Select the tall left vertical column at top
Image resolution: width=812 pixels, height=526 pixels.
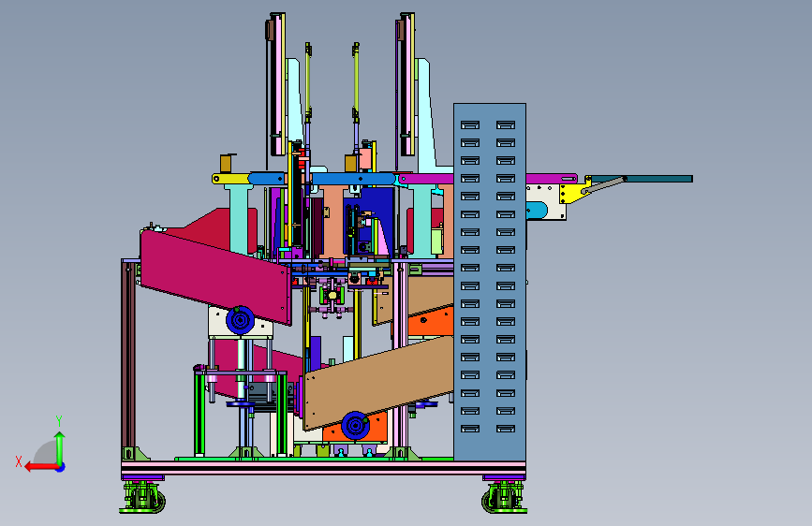(276, 84)
